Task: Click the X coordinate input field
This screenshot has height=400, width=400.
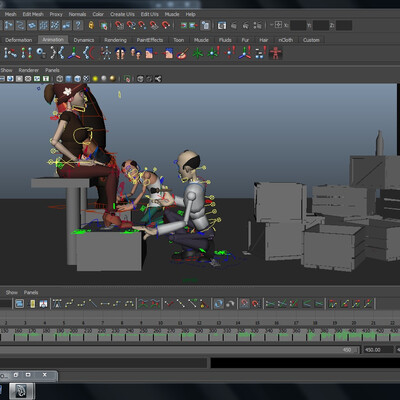Action: pos(298,25)
